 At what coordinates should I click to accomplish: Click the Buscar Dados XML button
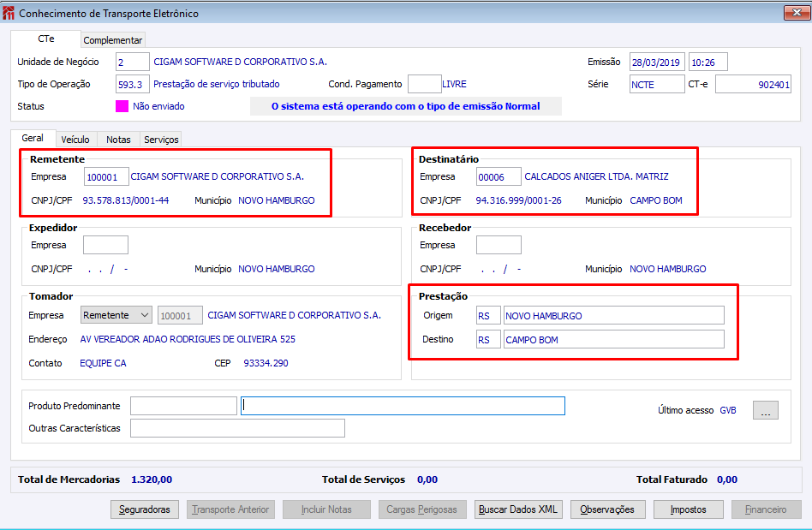point(518,509)
